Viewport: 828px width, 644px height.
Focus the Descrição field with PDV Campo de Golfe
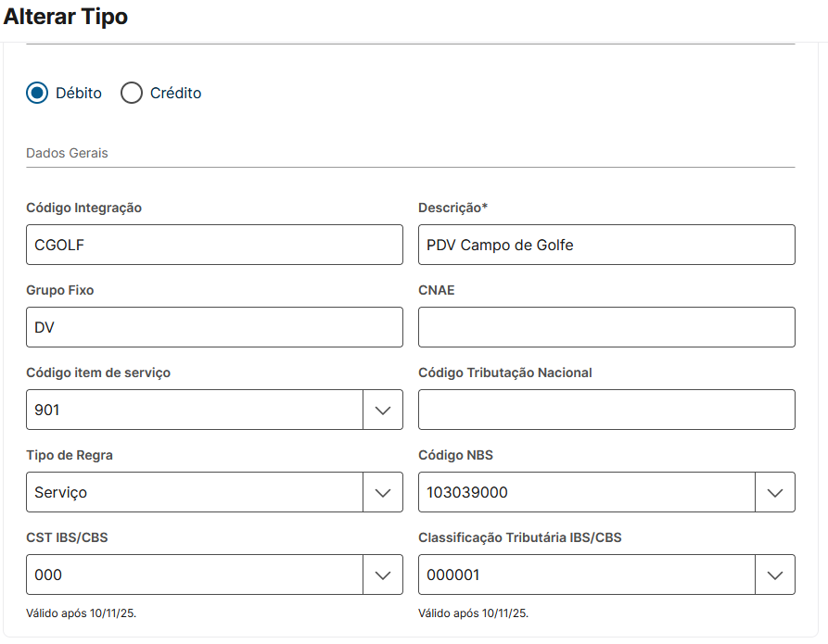pos(606,245)
